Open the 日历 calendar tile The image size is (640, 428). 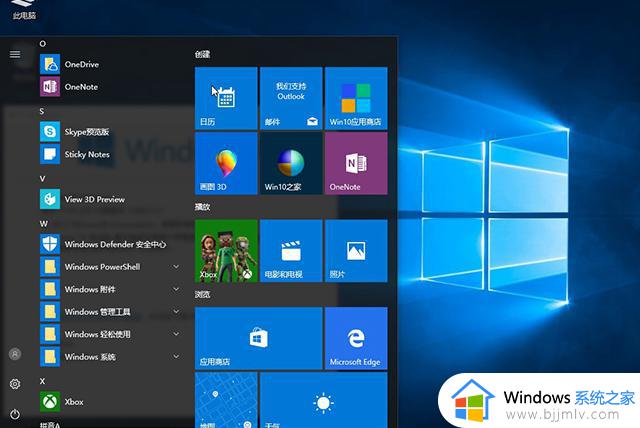click(x=226, y=98)
